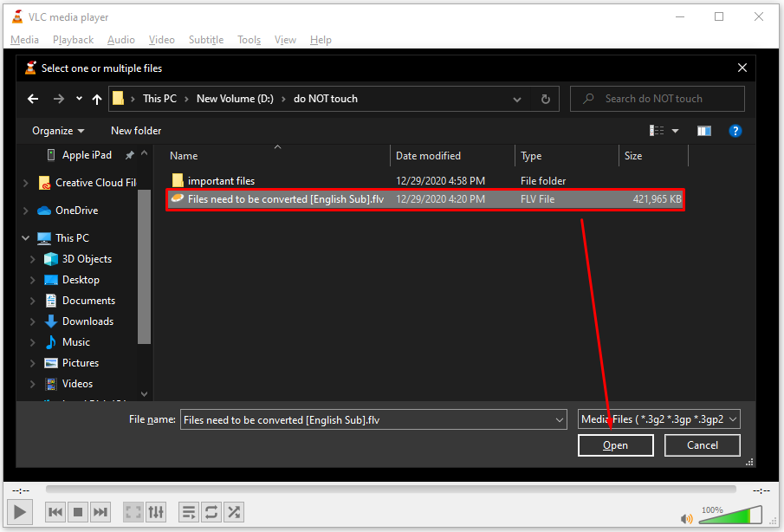Select Apple iPad in sidebar
This screenshot has width=784, height=532.
pyautogui.click(x=87, y=155)
